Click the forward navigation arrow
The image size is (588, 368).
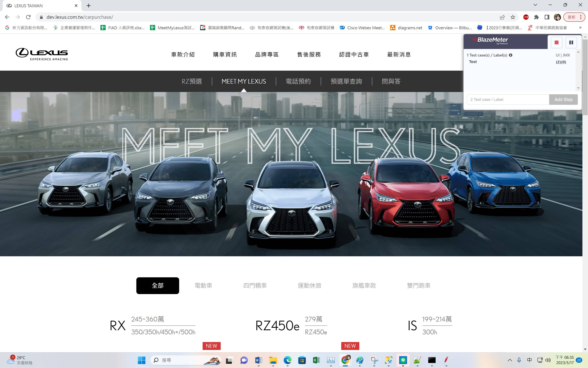coord(18,17)
